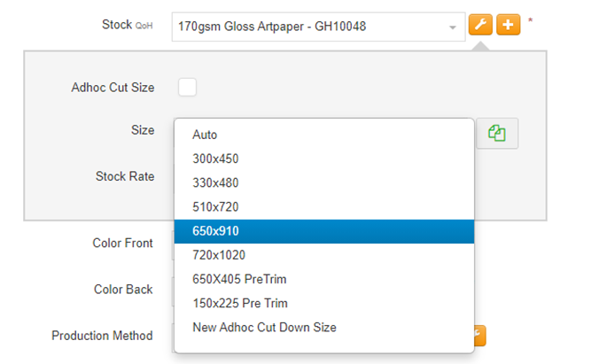Choose the 300x450 size option
The height and width of the screenshot is (364, 591).
pos(215,159)
